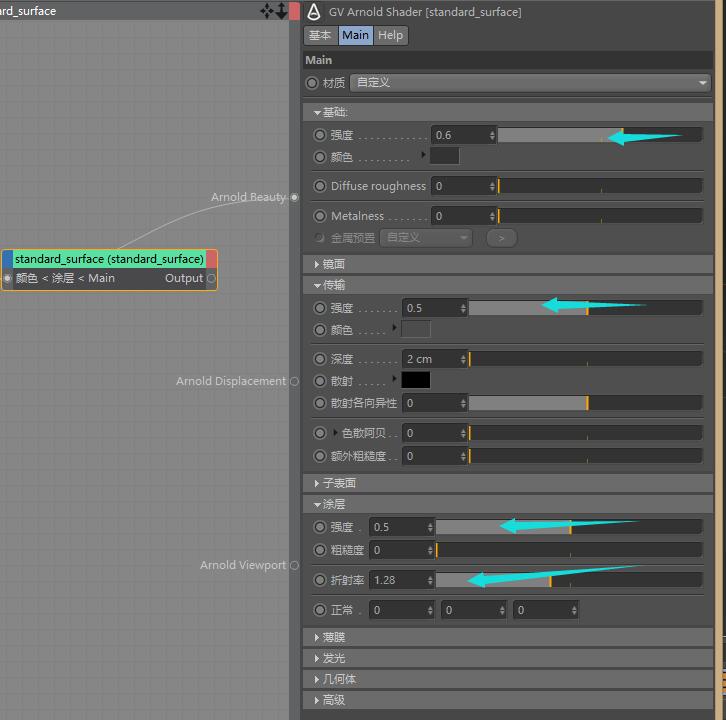Switch to the Main tab
This screenshot has height=720, width=726.
coord(355,35)
